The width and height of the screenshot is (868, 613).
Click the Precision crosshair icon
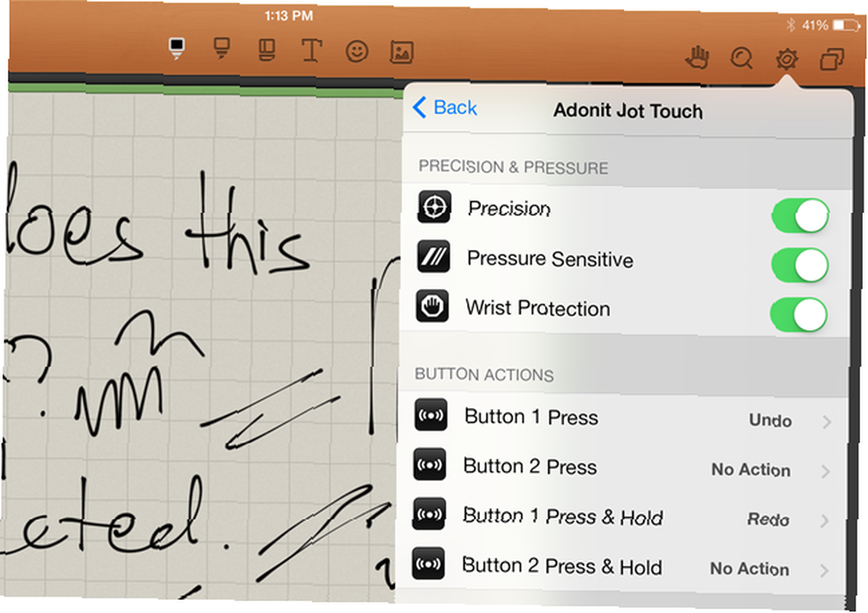pyautogui.click(x=434, y=208)
